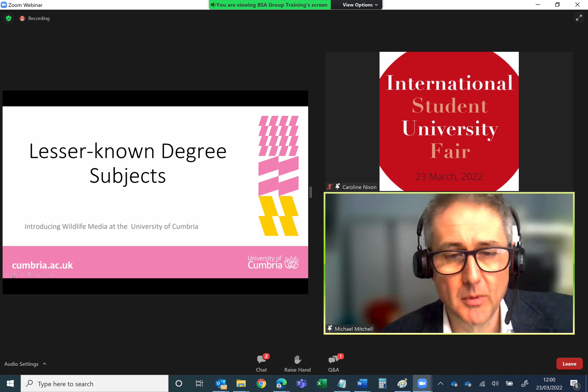Select Caroline Nixon's video tile
This screenshot has height=392, width=588.
click(449, 121)
